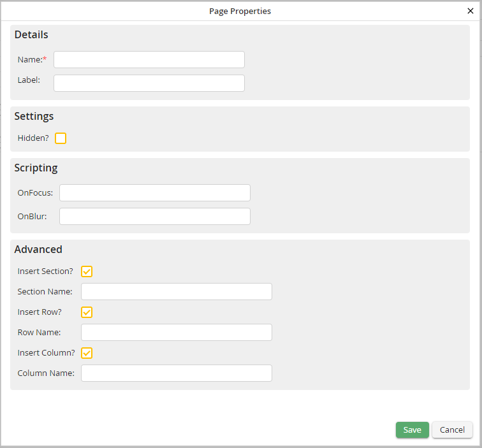
Task: Click the Row Name: label text
Action: [x=39, y=333]
